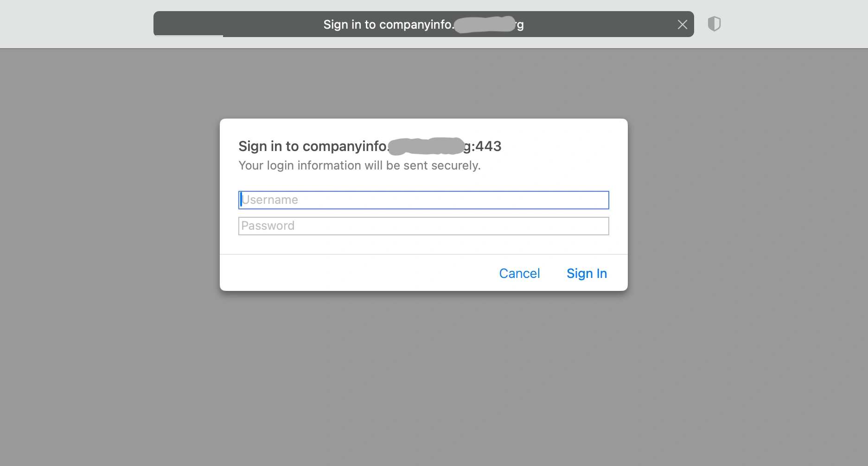The width and height of the screenshot is (868, 466).
Task: Click the redacted domain in dialog heading
Action: [427, 146]
